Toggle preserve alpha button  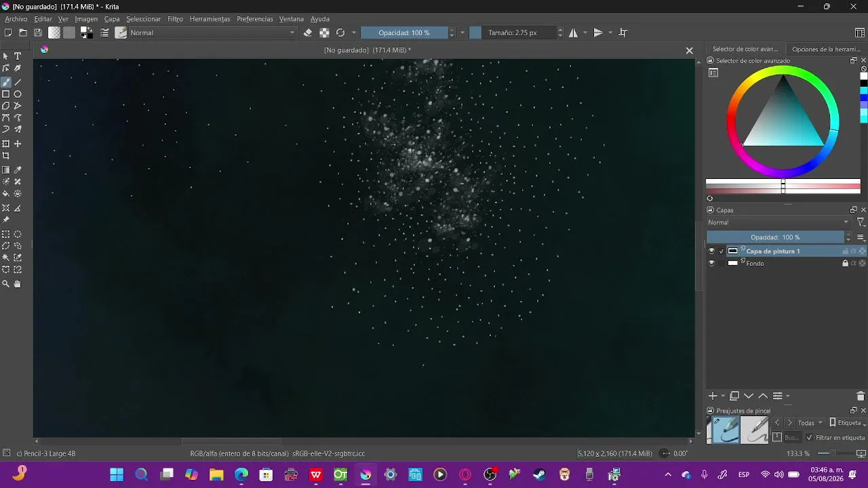point(324,33)
